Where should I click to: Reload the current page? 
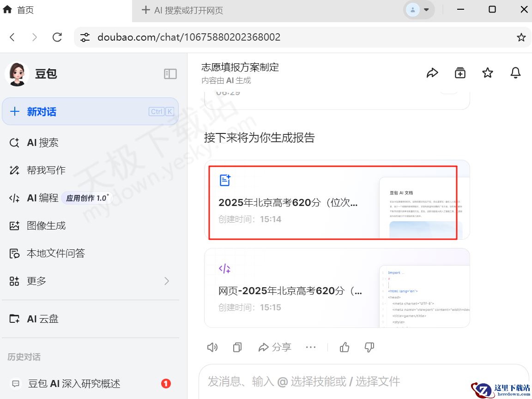click(57, 37)
